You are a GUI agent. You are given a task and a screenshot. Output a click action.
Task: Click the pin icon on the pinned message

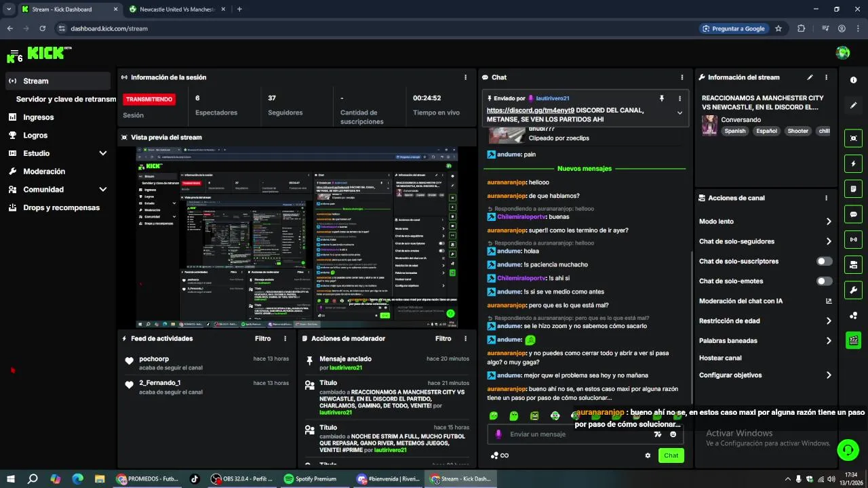[662, 98]
